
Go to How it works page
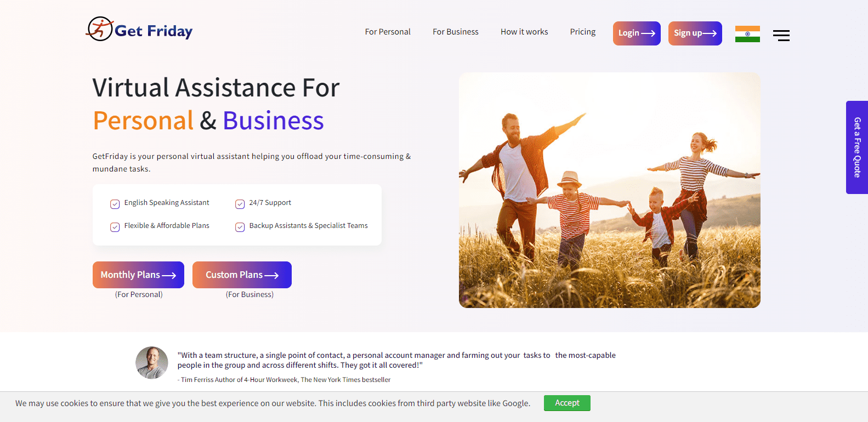pyautogui.click(x=524, y=32)
